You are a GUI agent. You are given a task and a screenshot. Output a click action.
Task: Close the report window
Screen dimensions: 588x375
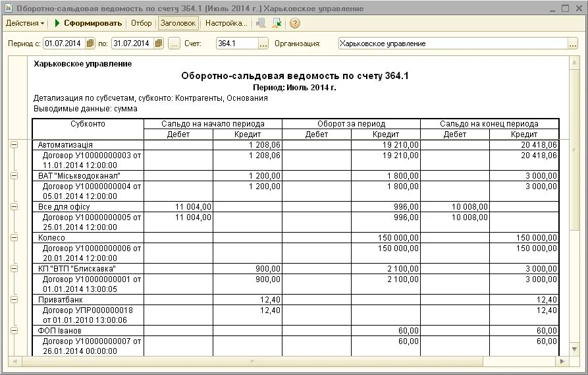(579, 9)
